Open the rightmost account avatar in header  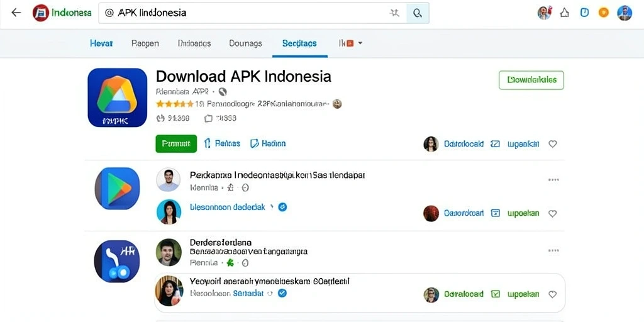point(625,13)
